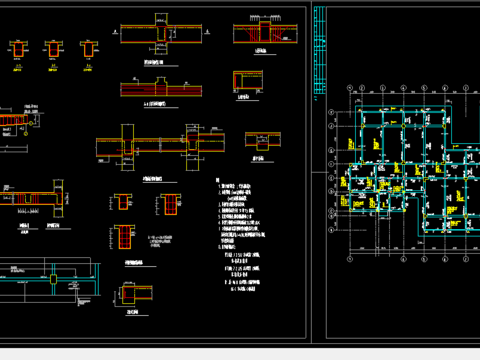This screenshot has height=360, width=480.
Task: Click title text under long beam elevation
Action: pyautogui.click(x=152, y=179)
